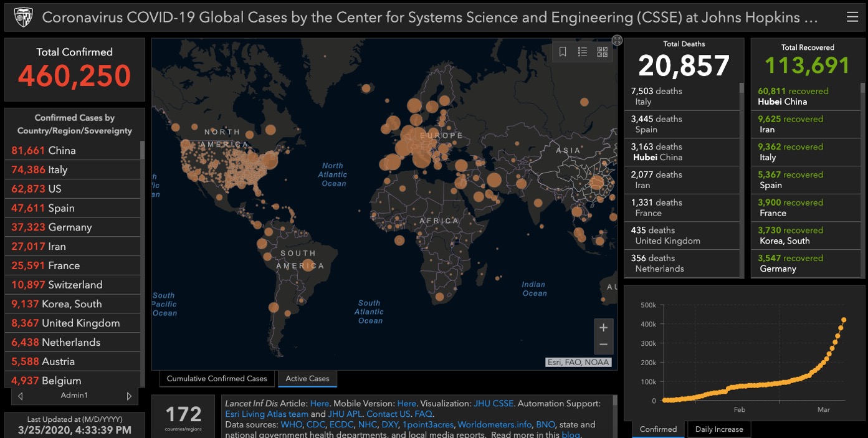Viewport: 868px width, 438px height.
Task: Click 9,362 recovered Italy entry
Action: click(806, 152)
